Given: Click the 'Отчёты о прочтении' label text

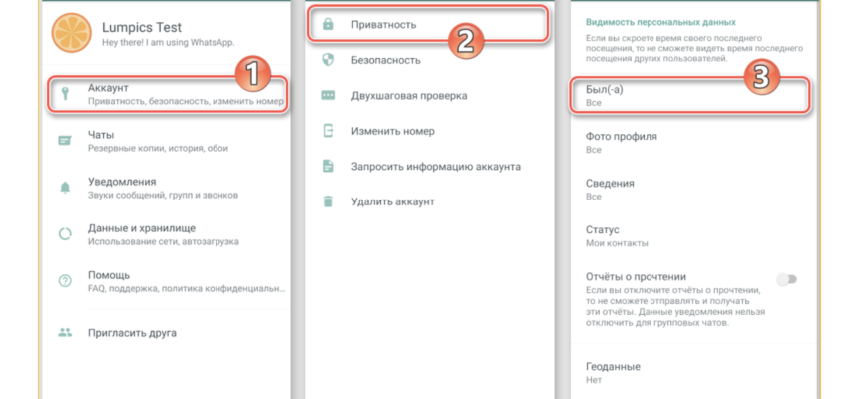Looking at the screenshot, I should point(637,277).
